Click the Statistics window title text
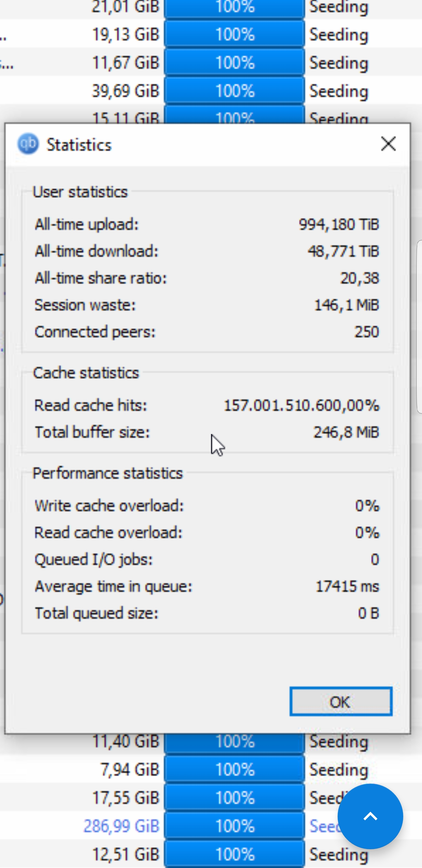Viewport: 422px width, 868px height. click(x=79, y=145)
